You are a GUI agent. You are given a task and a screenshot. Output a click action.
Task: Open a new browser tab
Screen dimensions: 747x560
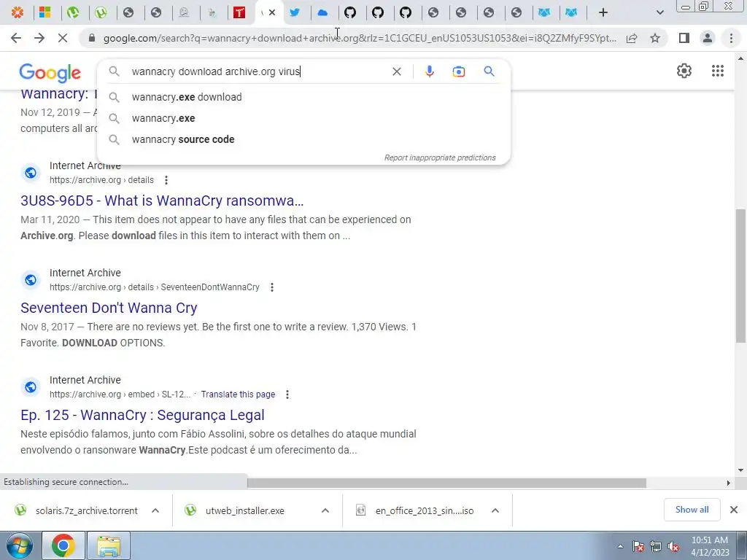point(603,12)
